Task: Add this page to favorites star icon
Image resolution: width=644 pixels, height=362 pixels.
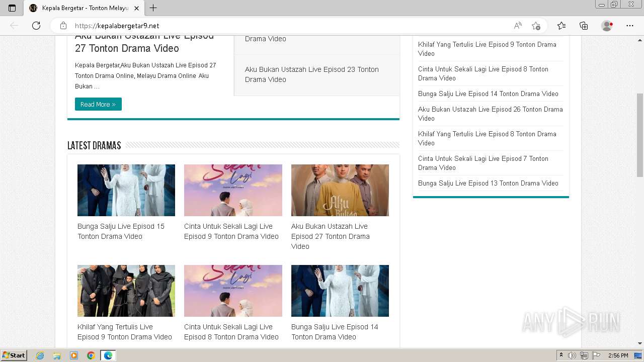Action: 536,26
